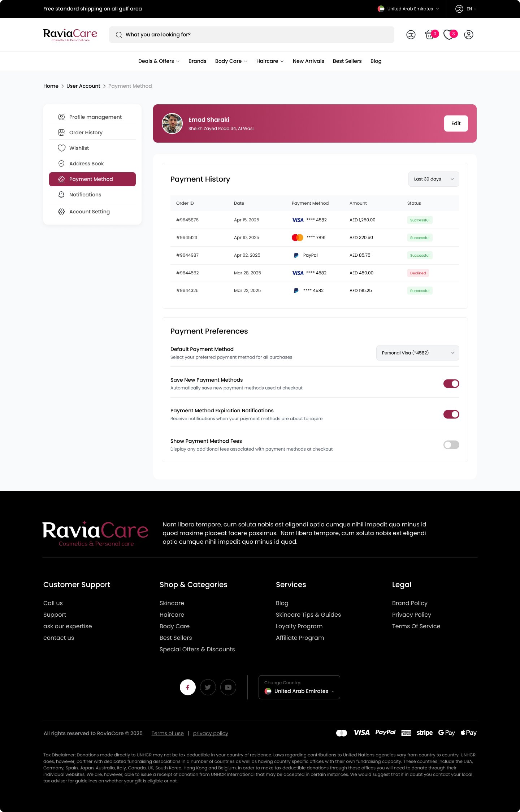The image size is (520, 812).
Task: Click the user account icon in header
Action: click(x=468, y=35)
